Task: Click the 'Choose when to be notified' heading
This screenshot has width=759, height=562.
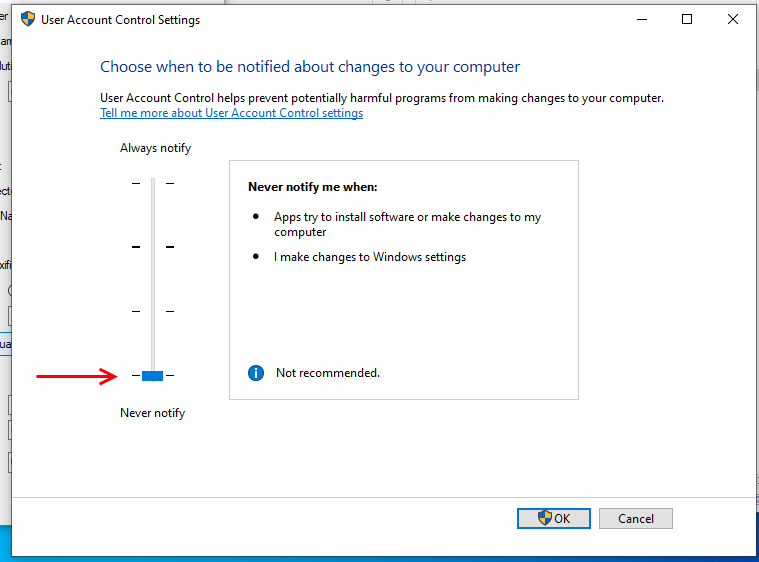Action: point(310,67)
